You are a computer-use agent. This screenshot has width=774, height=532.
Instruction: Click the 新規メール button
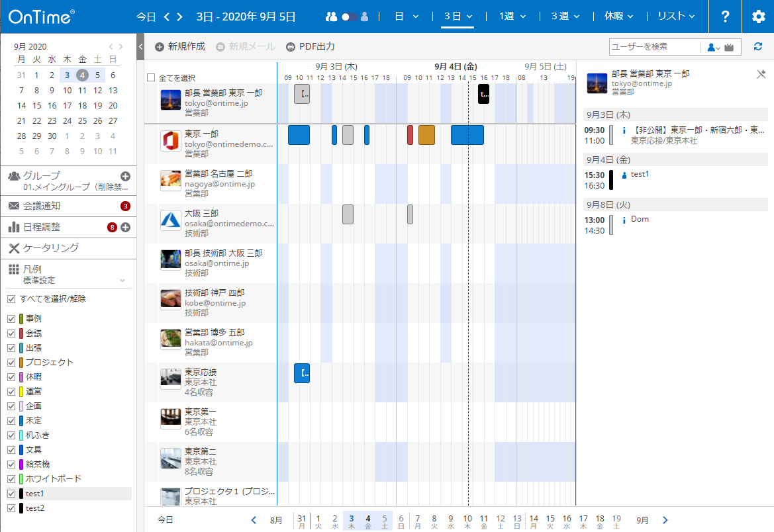tap(246, 46)
